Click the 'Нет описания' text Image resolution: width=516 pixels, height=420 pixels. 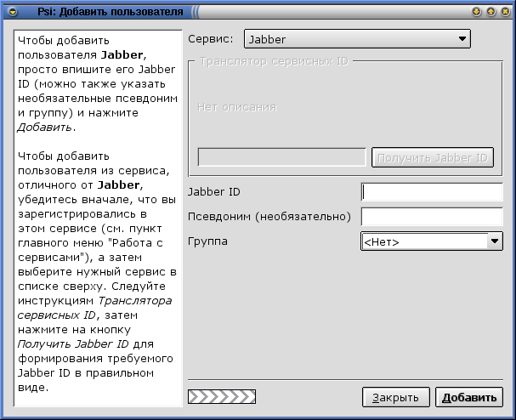pyautogui.click(x=237, y=107)
